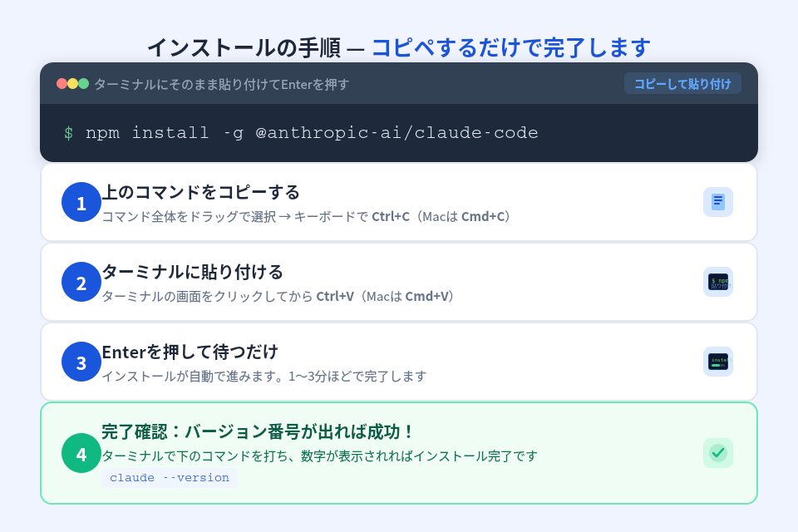This screenshot has width=798, height=532.
Task: Click the green terminal window dot
Action: tap(83, 84)
